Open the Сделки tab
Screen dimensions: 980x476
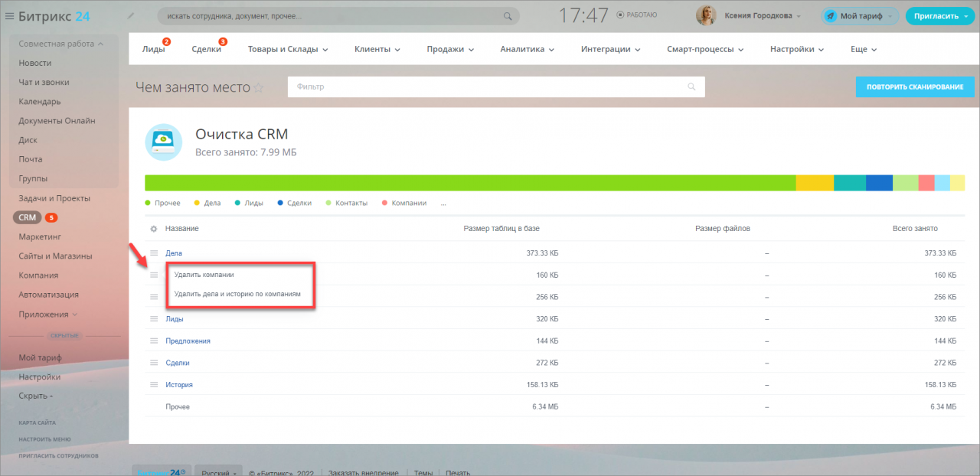(x=206, y=49)
